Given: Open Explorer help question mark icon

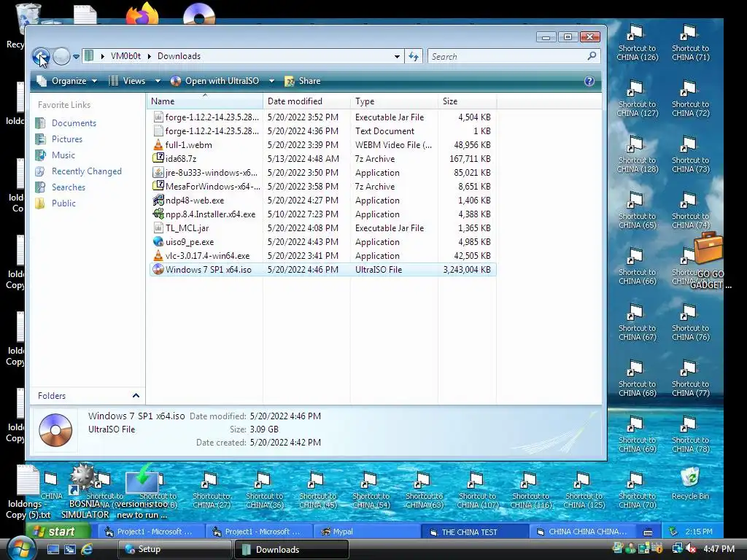Looking at the screenshot, I should (x=589, y=81).
